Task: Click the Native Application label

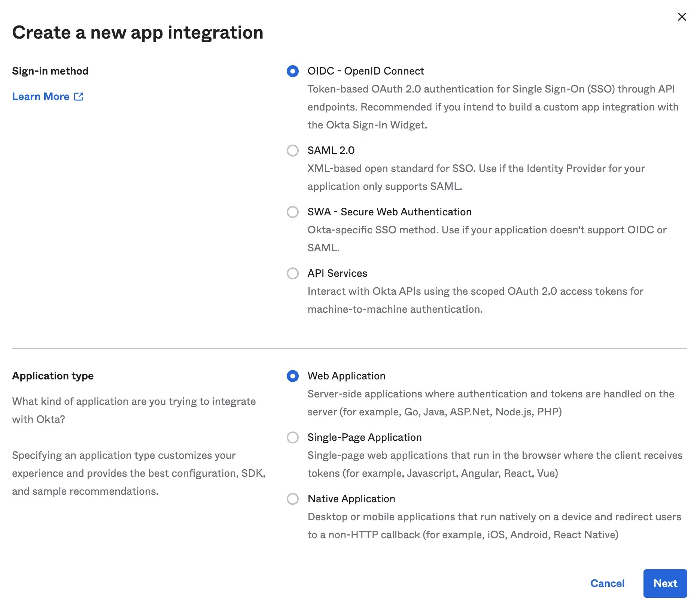Action: click(351, 499)
